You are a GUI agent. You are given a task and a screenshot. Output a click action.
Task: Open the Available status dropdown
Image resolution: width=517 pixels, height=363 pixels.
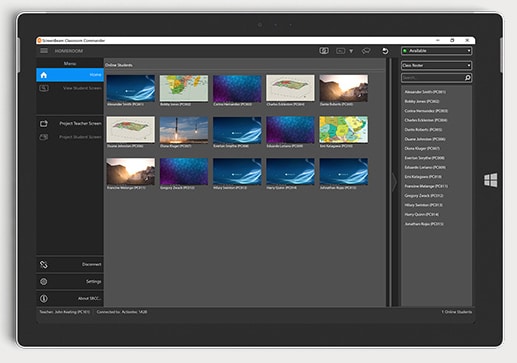[436, 51]
